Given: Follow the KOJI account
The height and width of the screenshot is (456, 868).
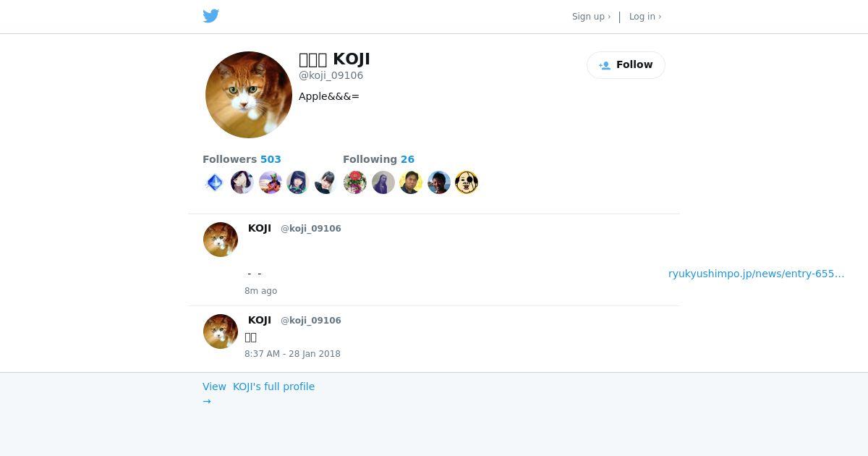Looking at the screenshot, I should pos(626,65).
